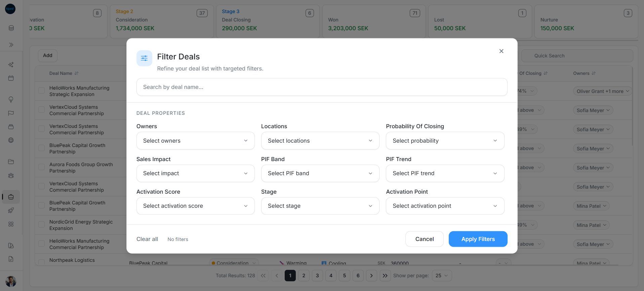Viewport: 644px width, 291px height.
Task: Select the Won pipeline card
Action: 374,21
